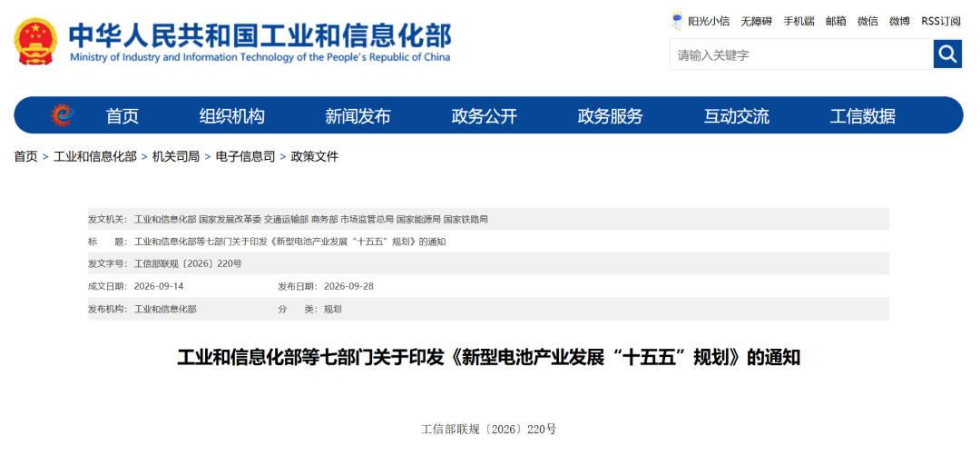
Task: Go to 首页 in navigation bar
Action: [122, 115]
